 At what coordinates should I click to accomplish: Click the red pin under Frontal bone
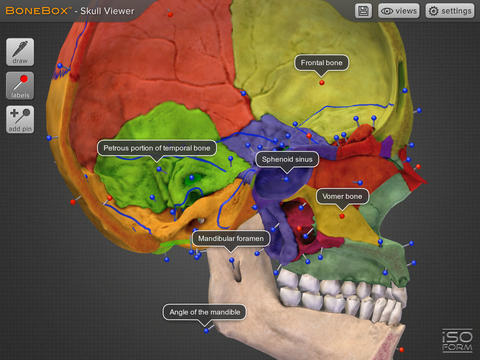tap(322, 82)
